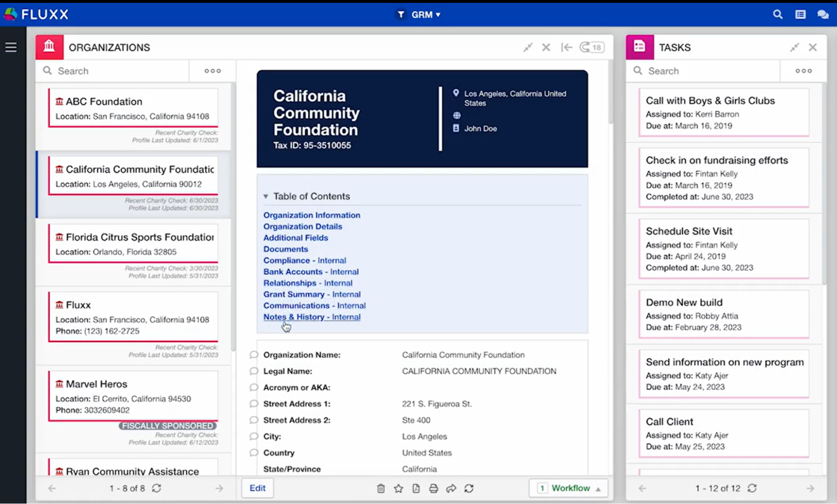837x504 pixels.
Task: Go to next page of tasks
Action: coord(810,488)
